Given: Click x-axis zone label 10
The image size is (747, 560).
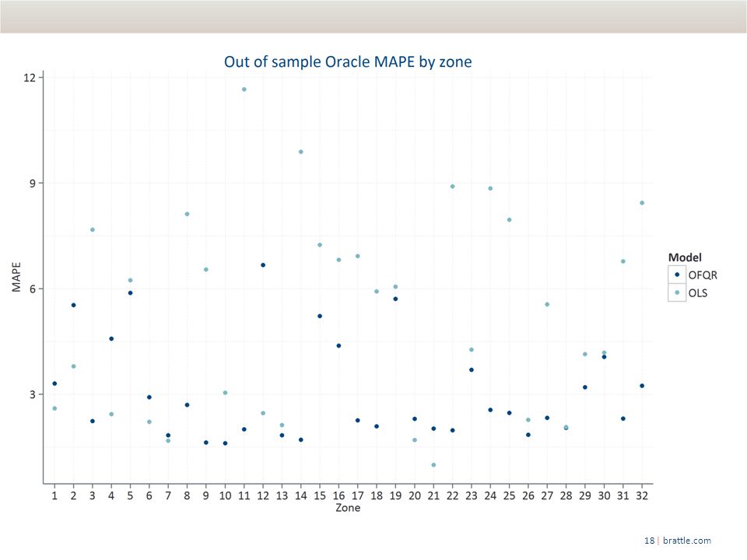Looking at the screenshot, I should [x=225, y=495].
